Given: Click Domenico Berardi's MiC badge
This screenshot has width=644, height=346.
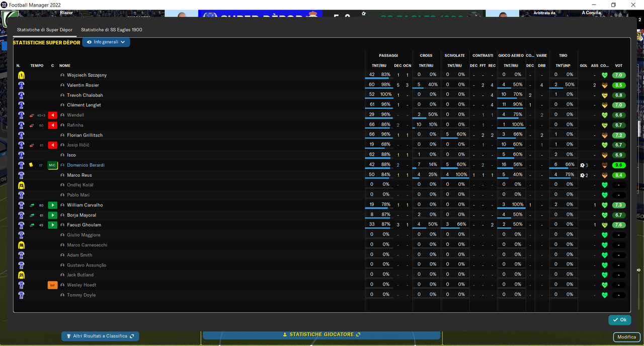Looking at the screenshot, I should 52,165.
